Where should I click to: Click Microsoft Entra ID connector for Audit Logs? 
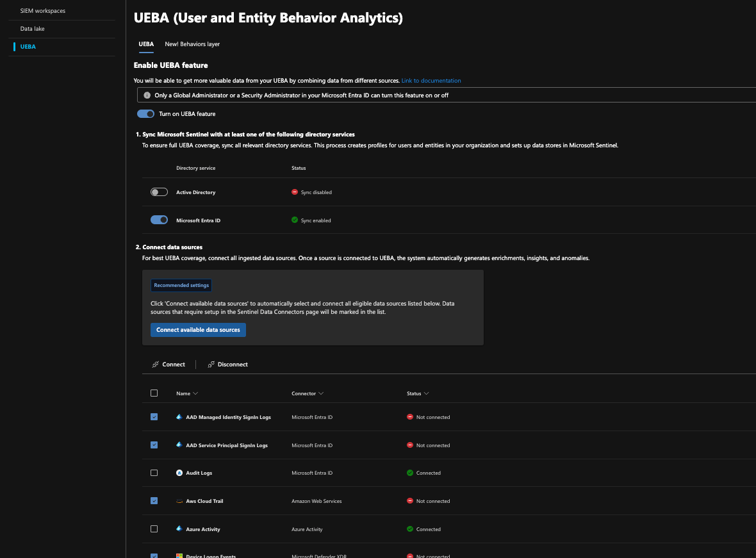(312, 473)
